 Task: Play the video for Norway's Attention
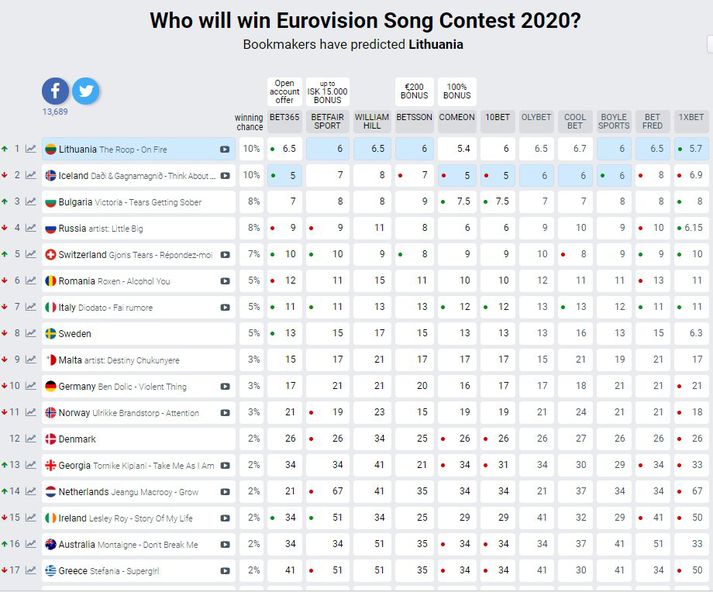coord(225,413)
